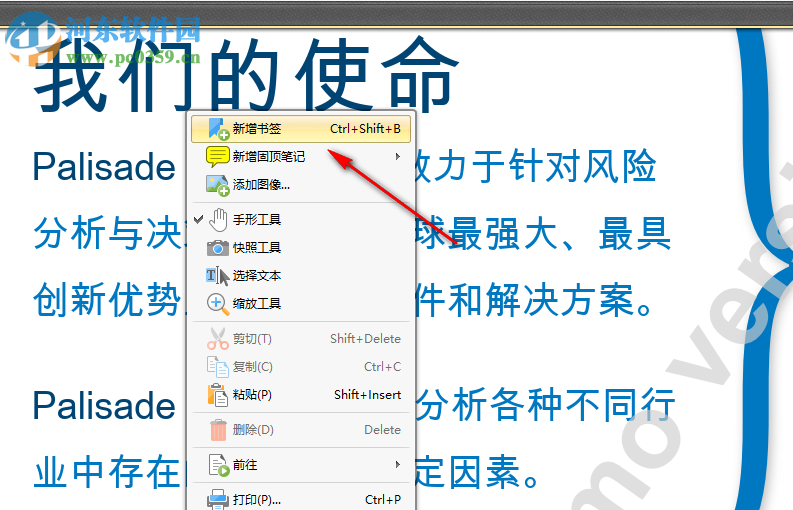
Task: Click the zoom magnifier icon
Action: coord(218,305)
